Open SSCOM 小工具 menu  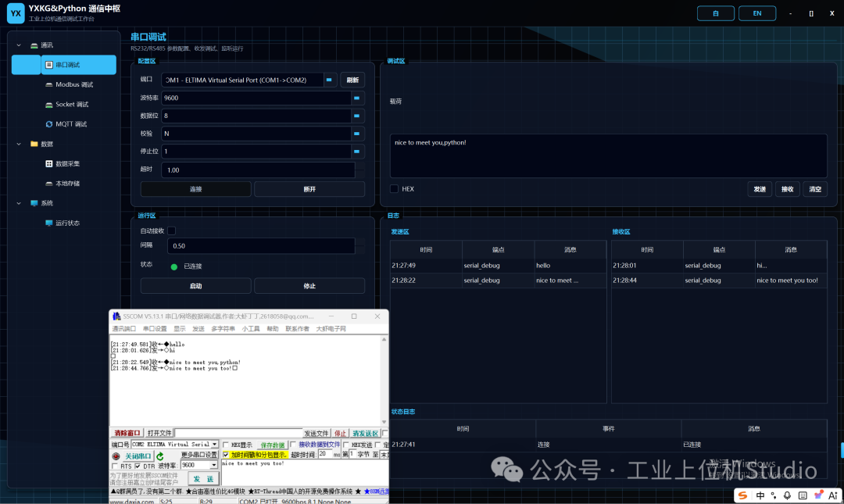pyautogui.click(x=250, y=328)
